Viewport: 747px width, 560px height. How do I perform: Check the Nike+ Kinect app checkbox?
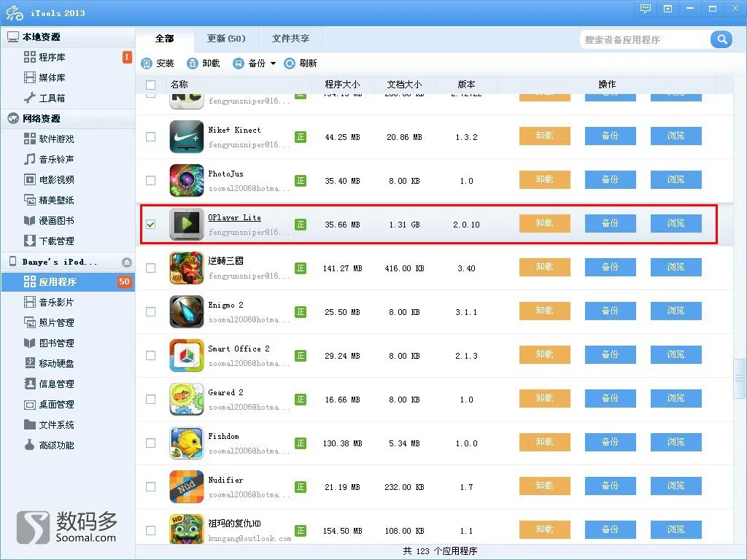pyautogui.click(x=150, y=137)
